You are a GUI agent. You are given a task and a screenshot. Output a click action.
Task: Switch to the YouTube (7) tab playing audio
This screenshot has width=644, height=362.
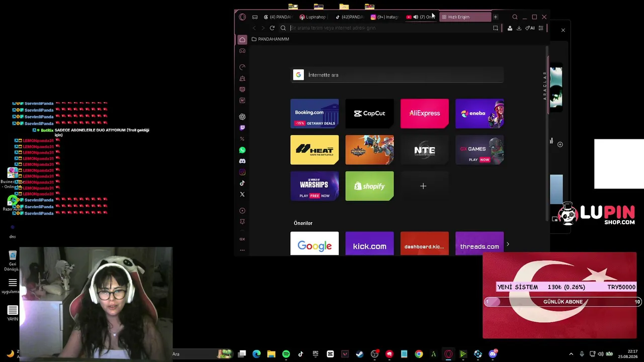(421, 17)
